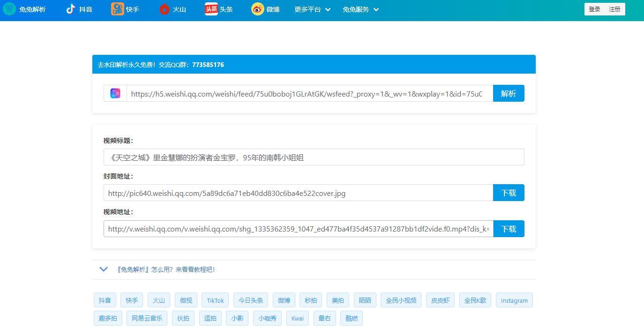
Task: Select the 美拍 platform tag
Action: click(338, 300)
